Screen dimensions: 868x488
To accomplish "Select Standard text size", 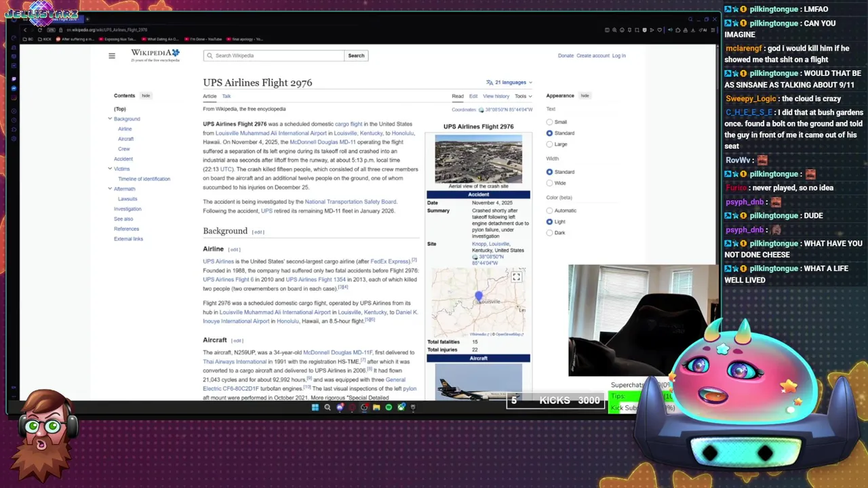I will (x=549, y=133).
